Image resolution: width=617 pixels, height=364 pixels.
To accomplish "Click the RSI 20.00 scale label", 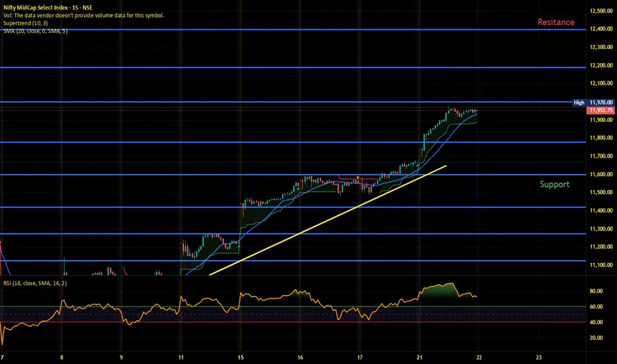I will pyautogui.click(x=596, y=338).
